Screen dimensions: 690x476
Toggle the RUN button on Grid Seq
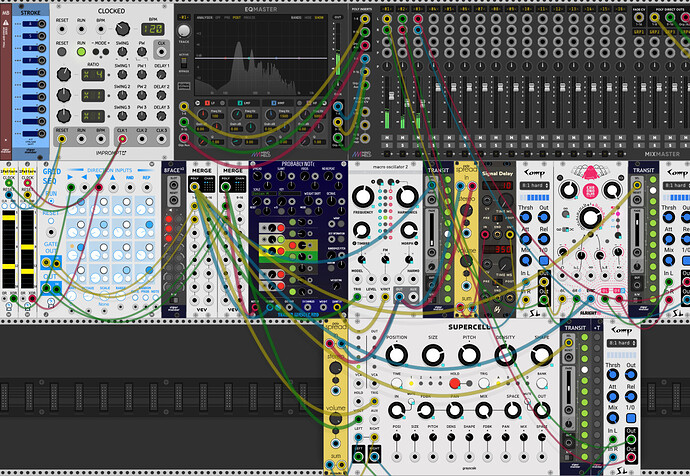pos(51,201)
